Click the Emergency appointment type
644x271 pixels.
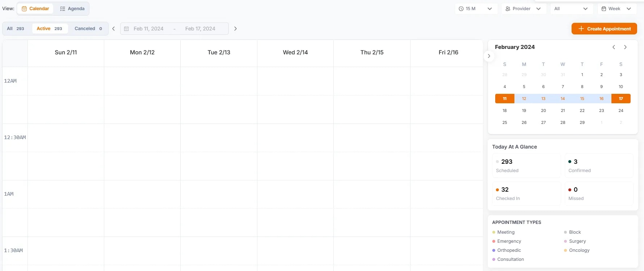point(507,241)
